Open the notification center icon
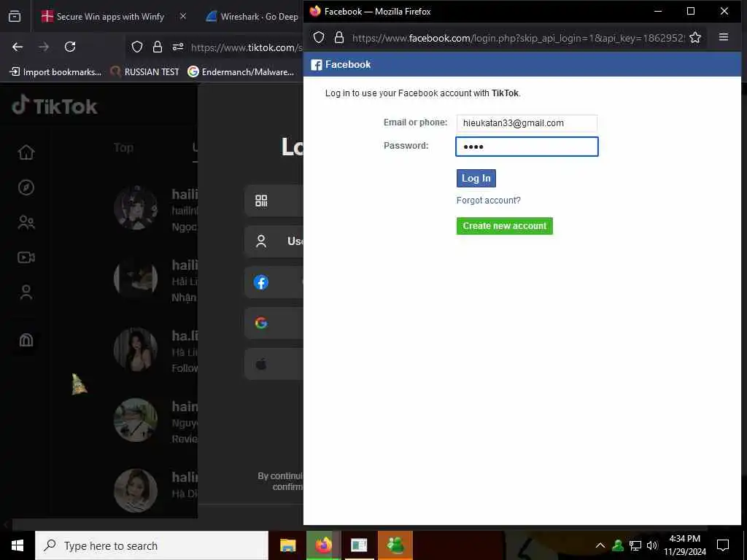 [723, 545]
